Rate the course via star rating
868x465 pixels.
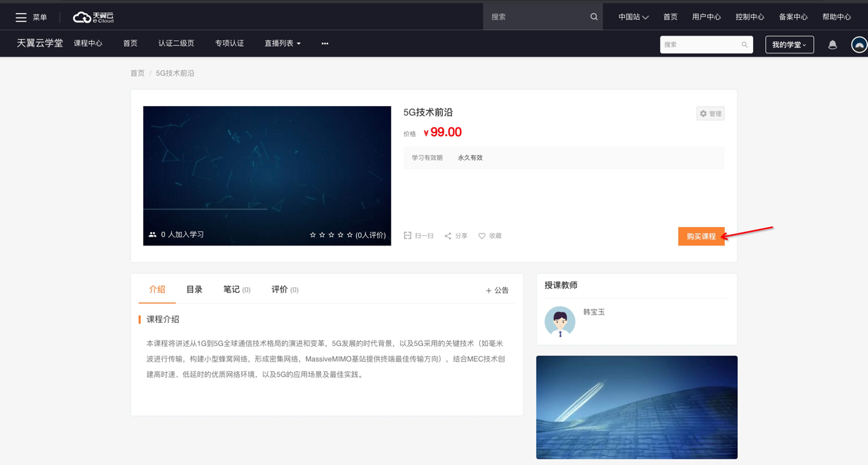click(x=331, y=235)
